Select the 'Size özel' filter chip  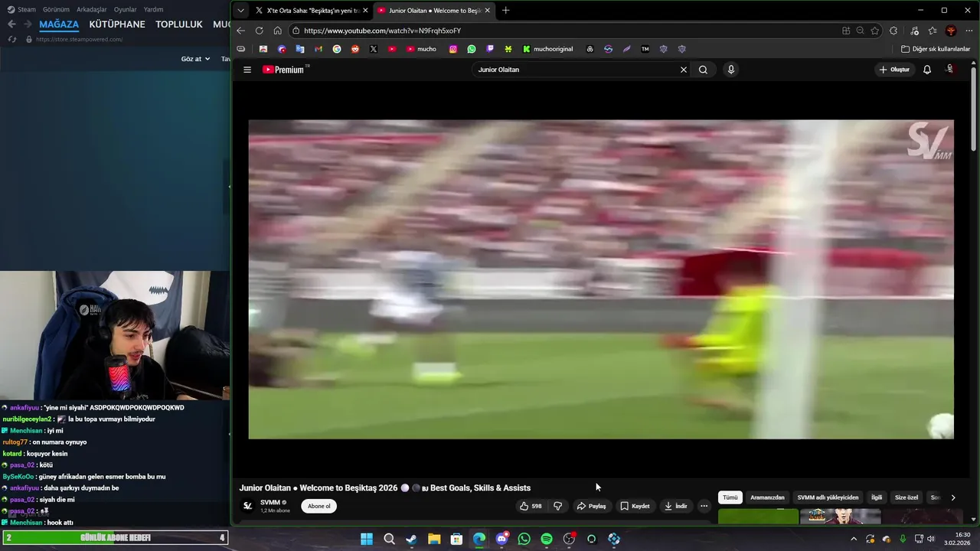(906, 497)
